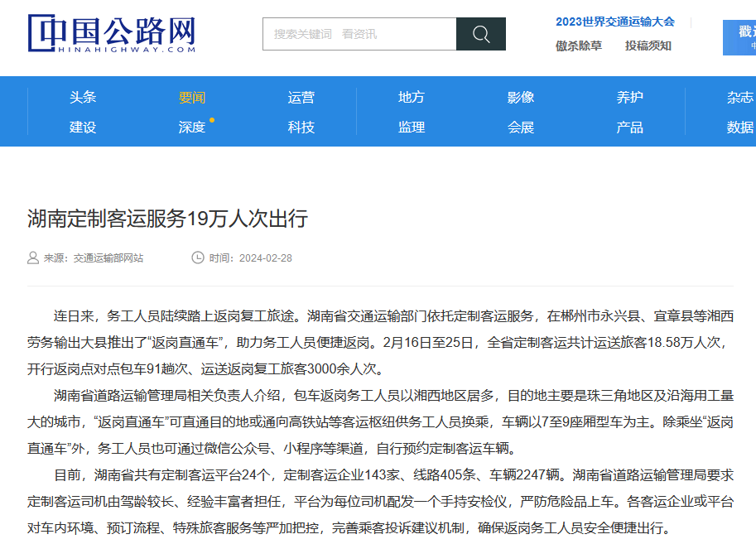Navigate to the 会展 page
Viewport: 756px width, 544px height.
(521, 127)
